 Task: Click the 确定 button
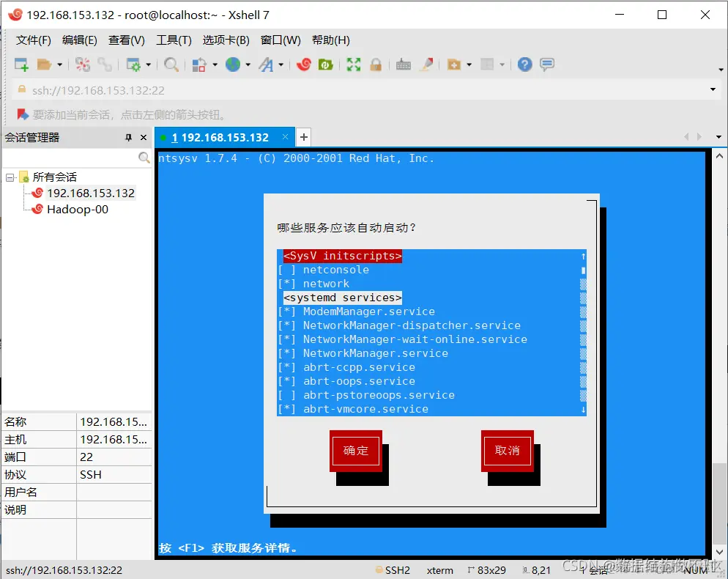356,451
